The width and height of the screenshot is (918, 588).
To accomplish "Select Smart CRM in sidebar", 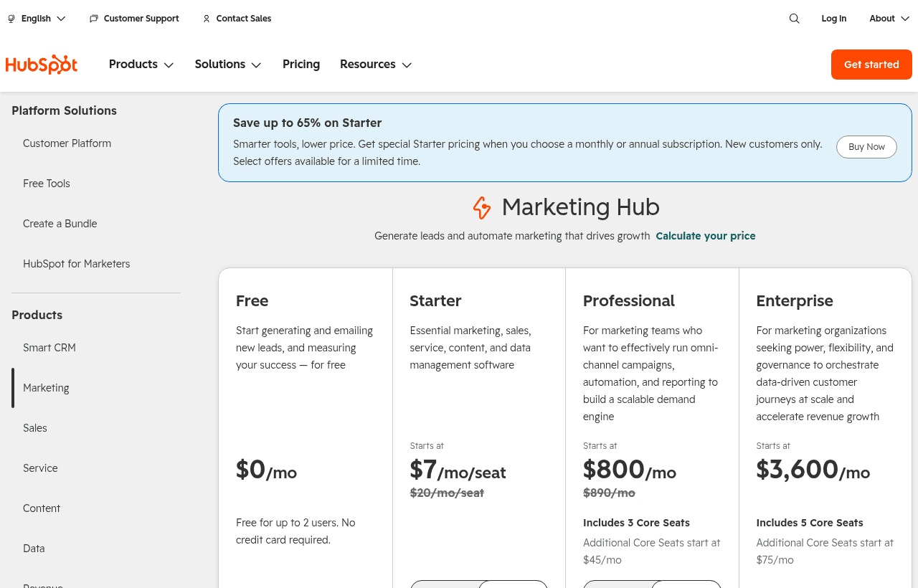I will [x=49, y=348].
